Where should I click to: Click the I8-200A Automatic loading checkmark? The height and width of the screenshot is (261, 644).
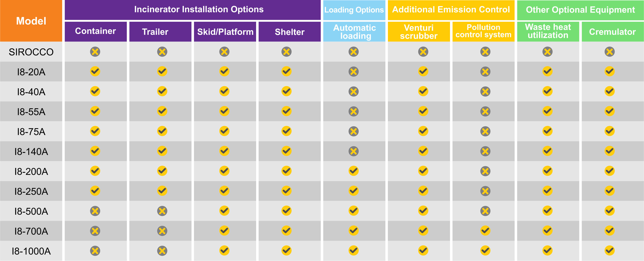[354, 171]
